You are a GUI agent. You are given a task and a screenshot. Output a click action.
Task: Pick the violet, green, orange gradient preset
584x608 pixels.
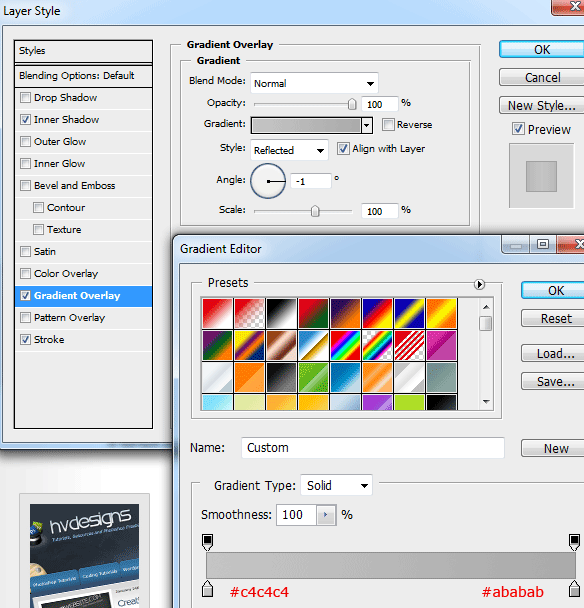click(217, 345)
